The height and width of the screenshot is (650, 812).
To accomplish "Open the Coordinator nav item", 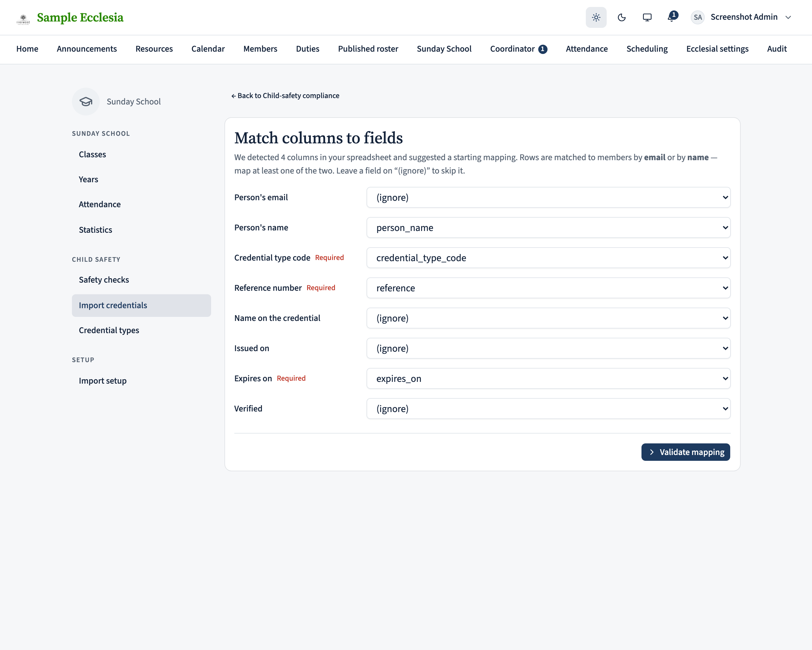I will [x=519, y=49].
